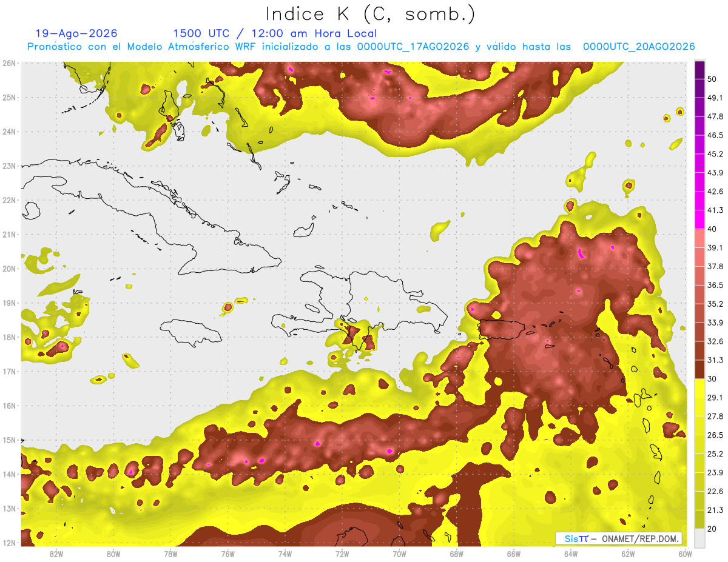Click the longitude axis label '78W'
728x562 pixels.
pyautogui.click(x=170, y=554)
